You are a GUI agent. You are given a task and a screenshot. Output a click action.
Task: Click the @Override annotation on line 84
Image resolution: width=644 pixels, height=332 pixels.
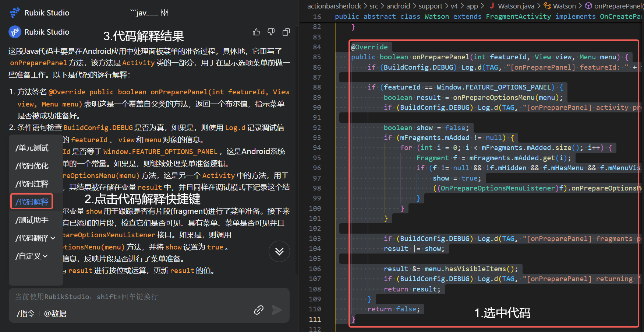tap(369, 47)
